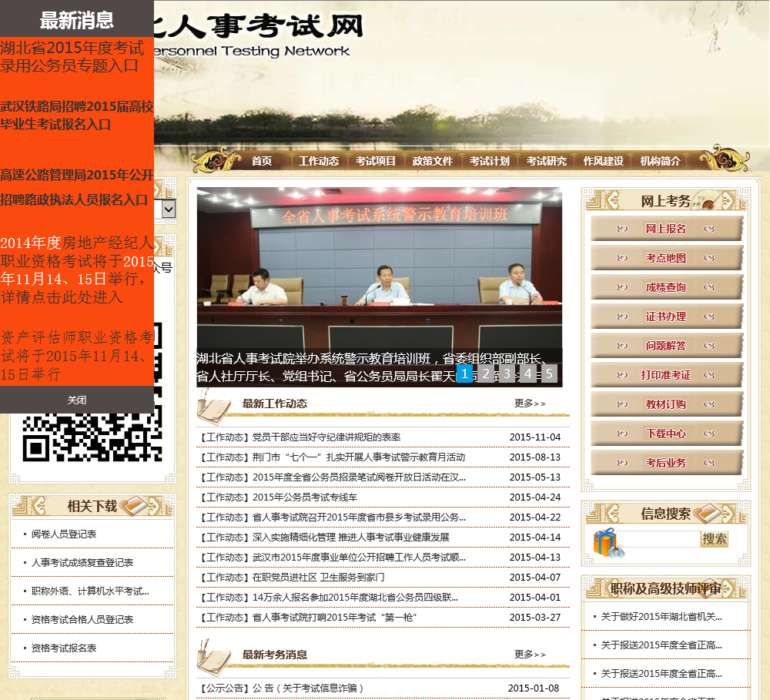Open 考试项目 navigation item
Image resolution: width=770 pixels, height=700 pixels.
(x=376, y=161)
